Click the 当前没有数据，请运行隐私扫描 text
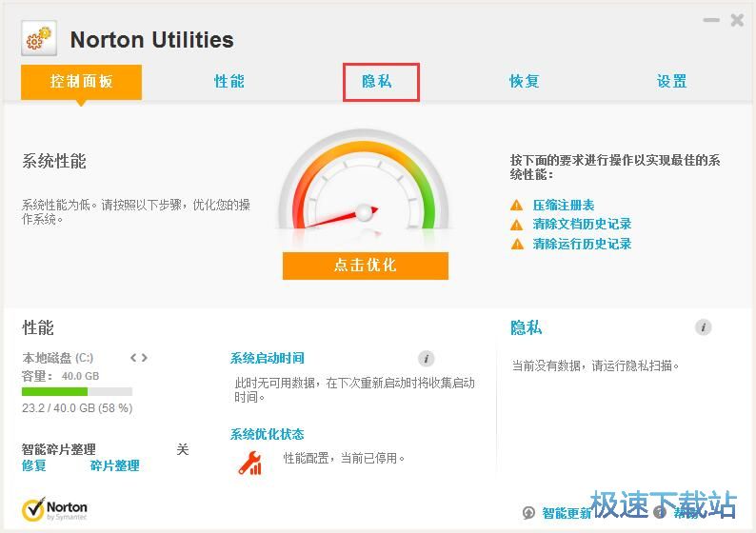The image size is (756, 533). click(595, 365)
